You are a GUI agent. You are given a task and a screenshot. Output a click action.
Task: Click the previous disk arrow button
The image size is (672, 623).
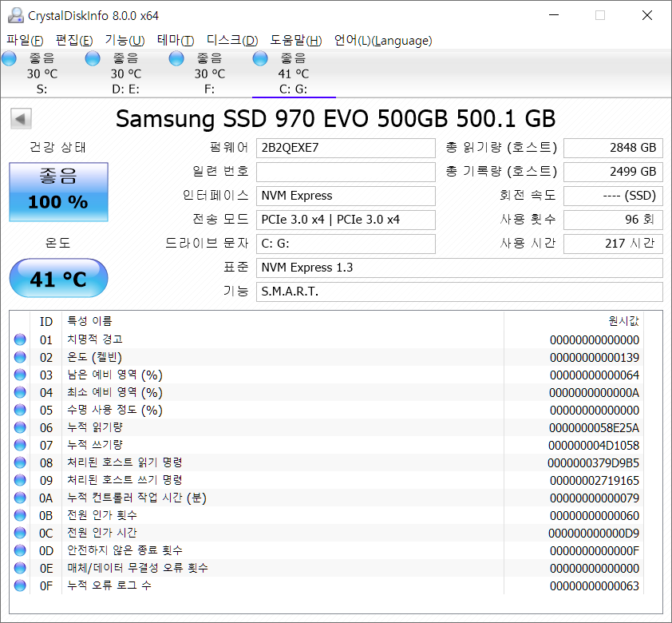21,119
